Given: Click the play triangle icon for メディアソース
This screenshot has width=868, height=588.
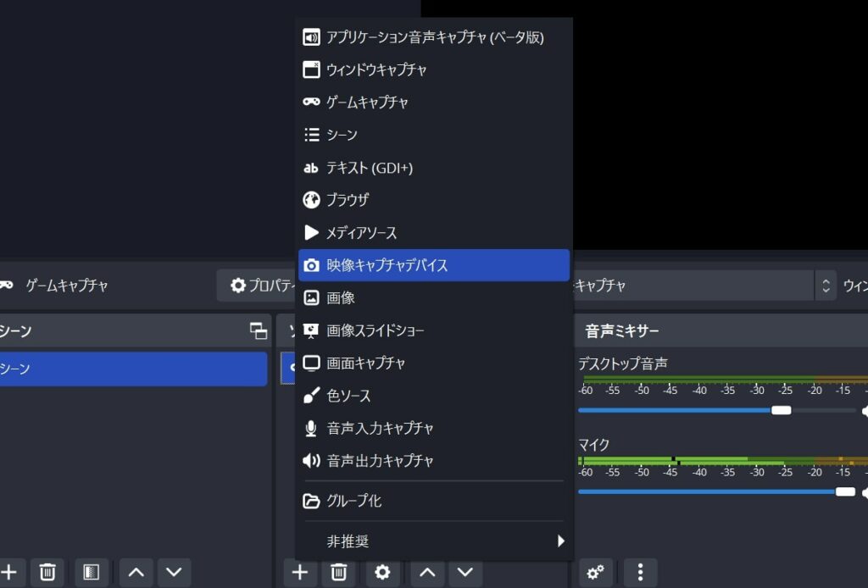Looking at the screenshot, I should [312, 233].
